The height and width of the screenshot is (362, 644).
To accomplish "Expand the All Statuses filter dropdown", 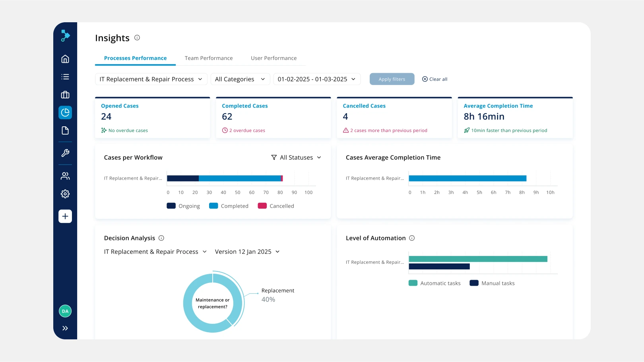I will coord(296,158).
